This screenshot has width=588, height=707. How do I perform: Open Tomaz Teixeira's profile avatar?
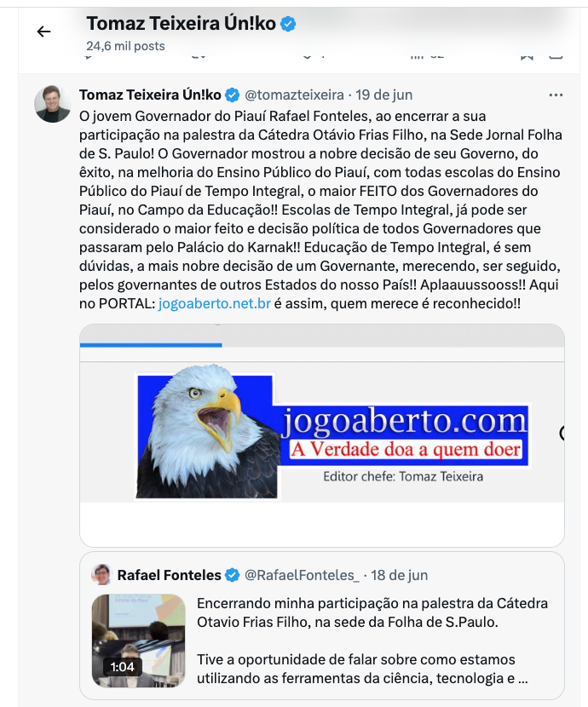tap(53, 104)
